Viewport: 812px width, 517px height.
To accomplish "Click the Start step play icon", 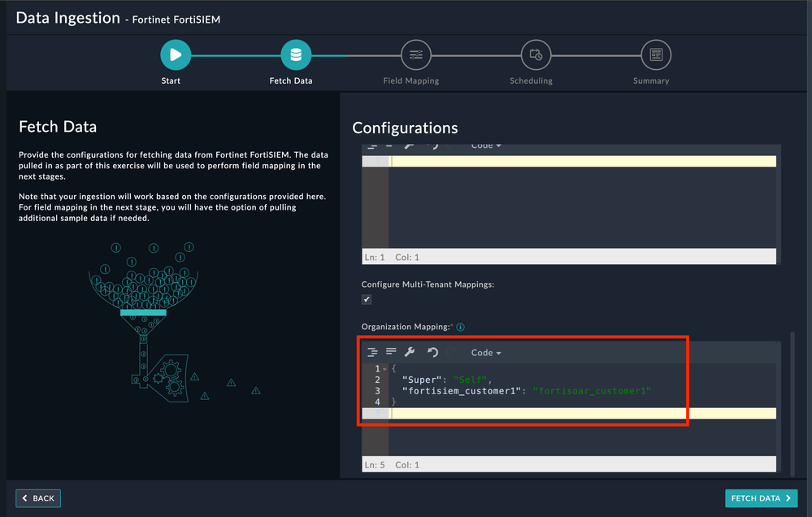I will [x=175, y=55].
